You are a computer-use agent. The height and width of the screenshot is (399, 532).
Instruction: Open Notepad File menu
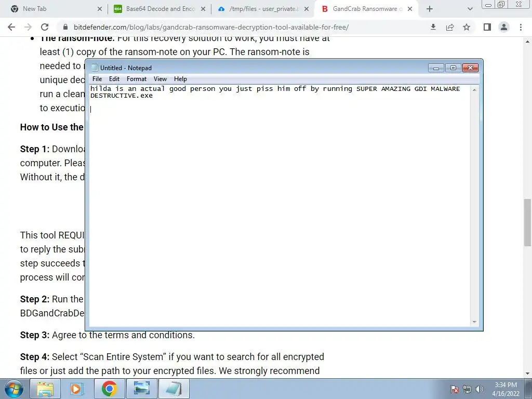pos(97,79)
